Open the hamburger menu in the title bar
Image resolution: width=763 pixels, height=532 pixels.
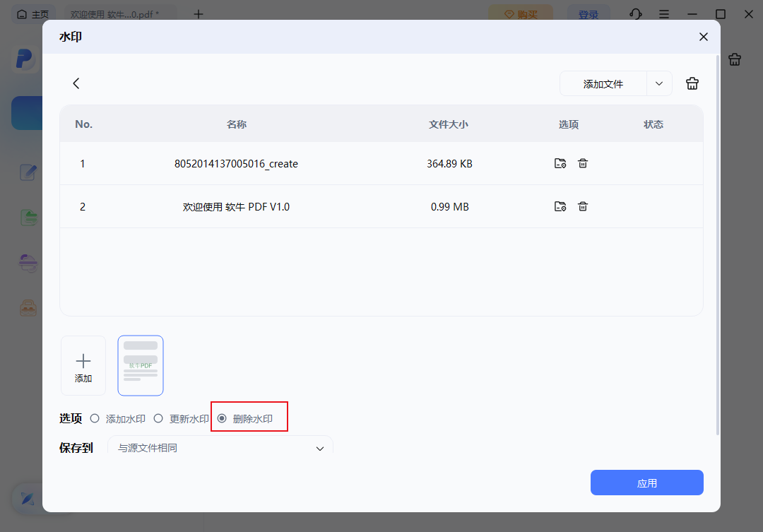tap(663, 14)
